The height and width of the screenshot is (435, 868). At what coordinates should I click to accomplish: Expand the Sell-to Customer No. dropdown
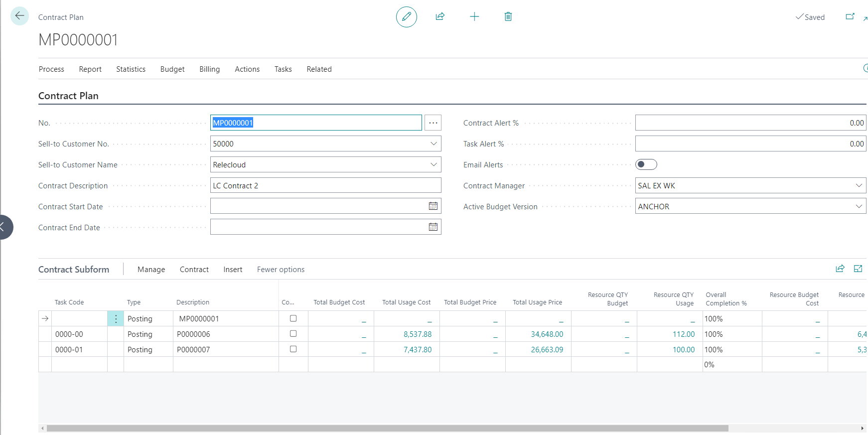point(434,144)
